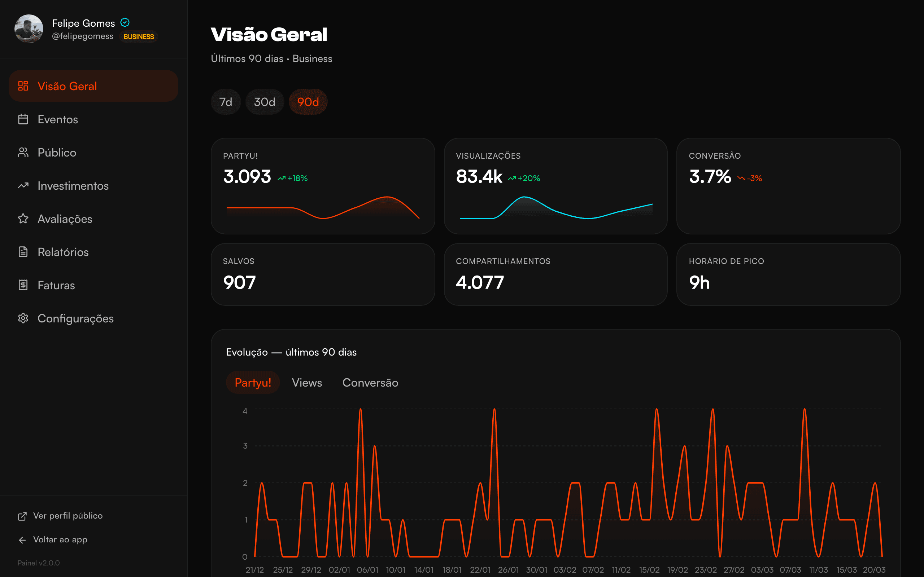The image size is (924, 577).
Task: Open the Configurações gear icon
Action: [x=23, y=318]
